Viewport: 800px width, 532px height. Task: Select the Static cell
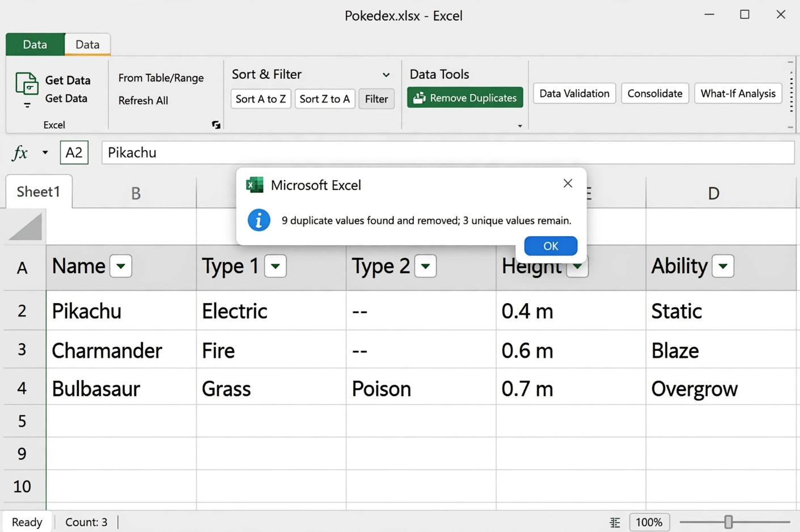click(x=721, y=310)
